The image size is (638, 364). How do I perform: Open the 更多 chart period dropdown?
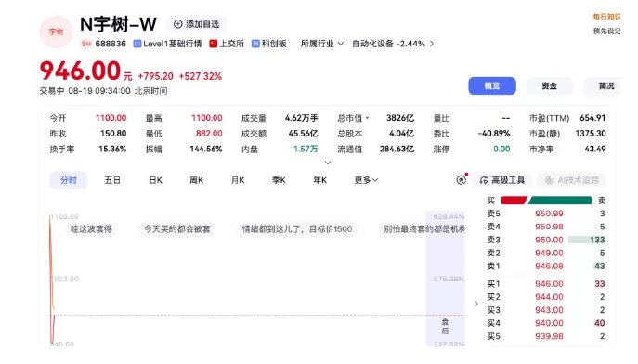366,180
